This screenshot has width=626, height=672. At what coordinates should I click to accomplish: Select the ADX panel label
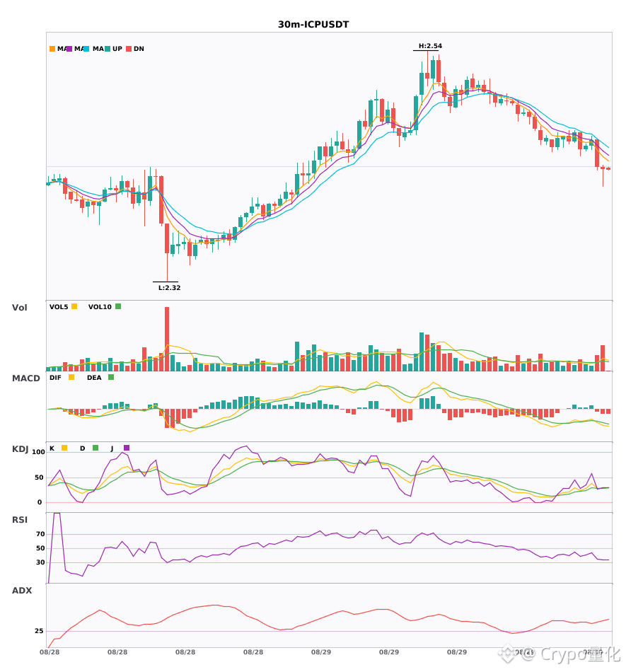coord(22,591)
